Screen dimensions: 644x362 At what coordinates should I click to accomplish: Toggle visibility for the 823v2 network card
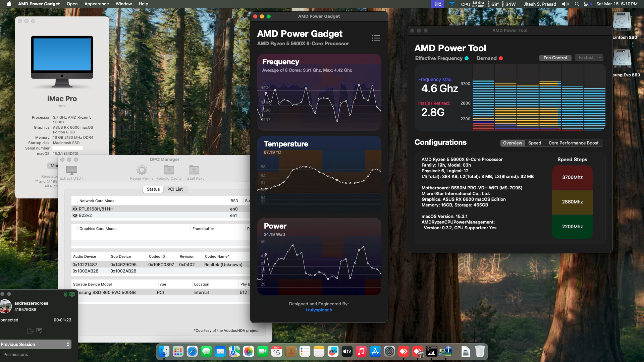point(75,215)
